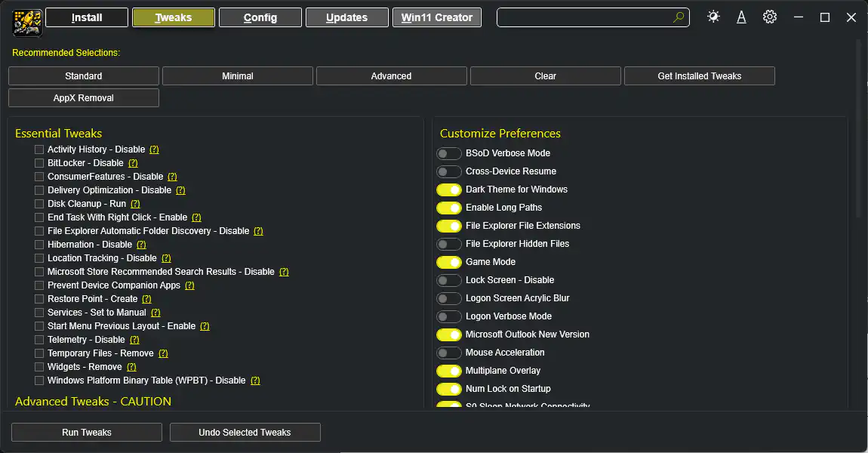Viewport: 868px width, 453px height.
Task: Enable Logon Verbose Mode toggle
Action: pos(449,316)
